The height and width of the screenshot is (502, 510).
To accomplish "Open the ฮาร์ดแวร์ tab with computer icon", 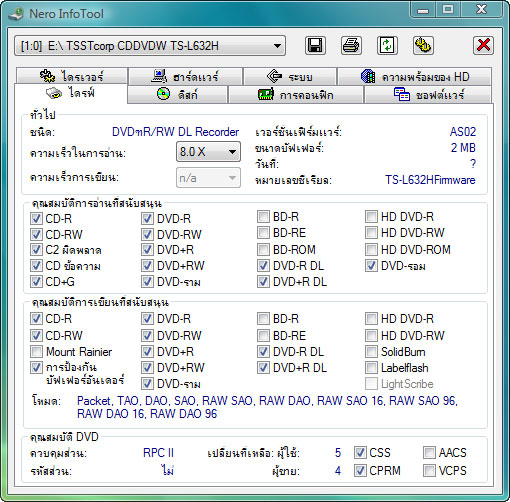I will coord(185,77).
